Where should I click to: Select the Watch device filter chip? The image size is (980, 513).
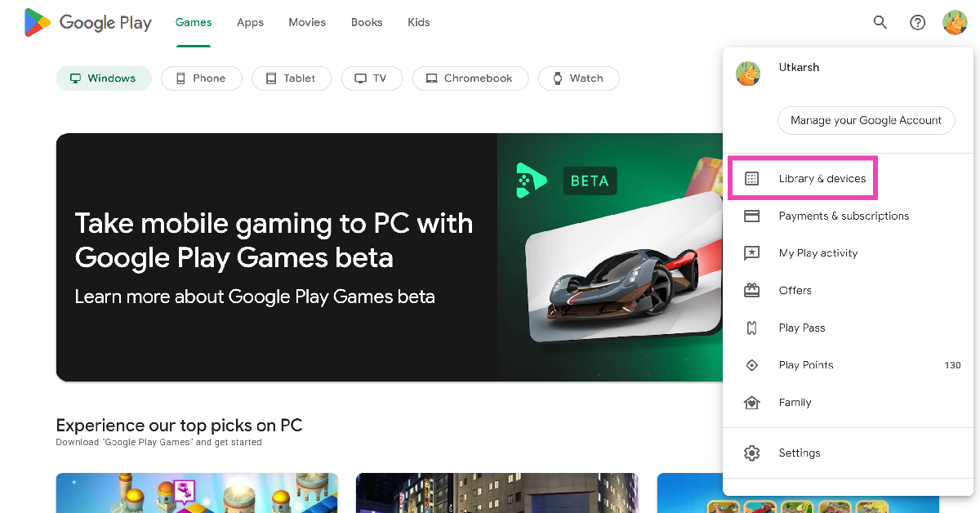pyautogui.click(x=579, y=78)
